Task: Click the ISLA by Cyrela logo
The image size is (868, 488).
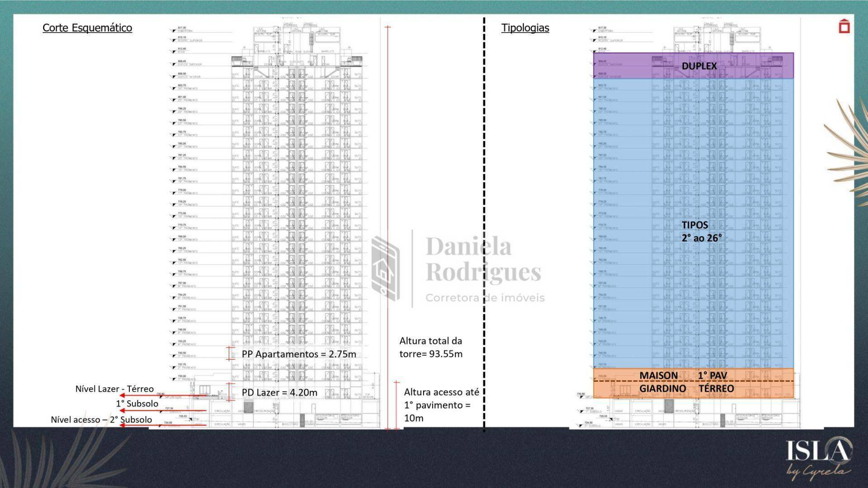Action: point(819,457)
